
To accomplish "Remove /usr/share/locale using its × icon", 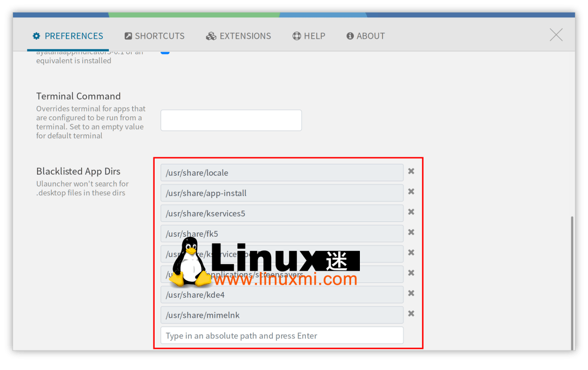I will [411, 171].
